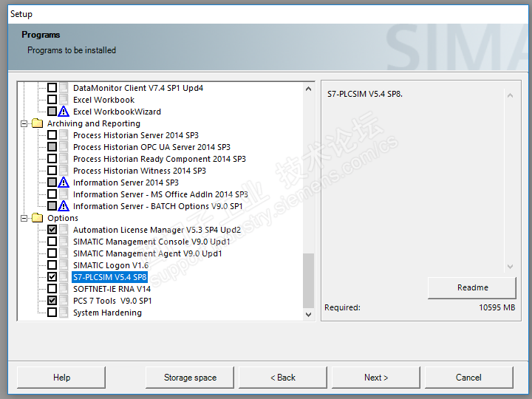Cancel the setup
Image resolution: width=532 pixels, height=399 pixels.
click(x=469, y=378)
